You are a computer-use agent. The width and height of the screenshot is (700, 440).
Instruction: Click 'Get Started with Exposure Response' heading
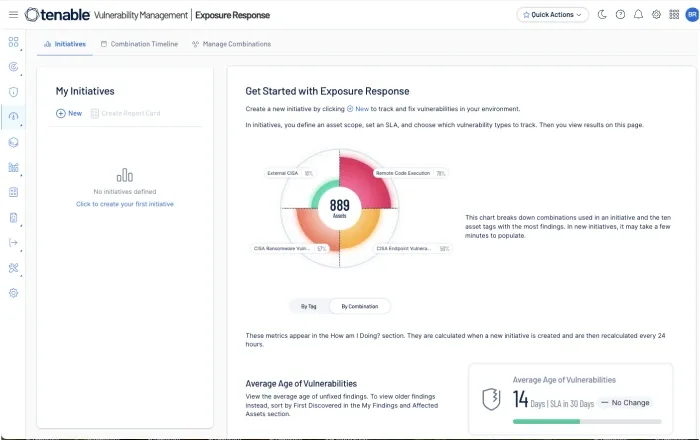pos(327,91)
